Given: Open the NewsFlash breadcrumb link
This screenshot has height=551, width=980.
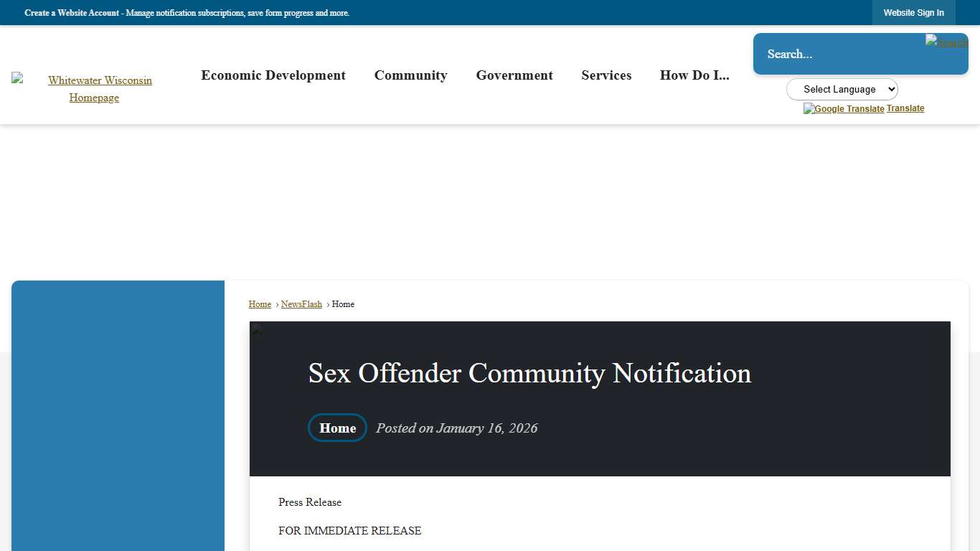Looking at the screenshot, I should pyautogui.click(x=301, y=303).
